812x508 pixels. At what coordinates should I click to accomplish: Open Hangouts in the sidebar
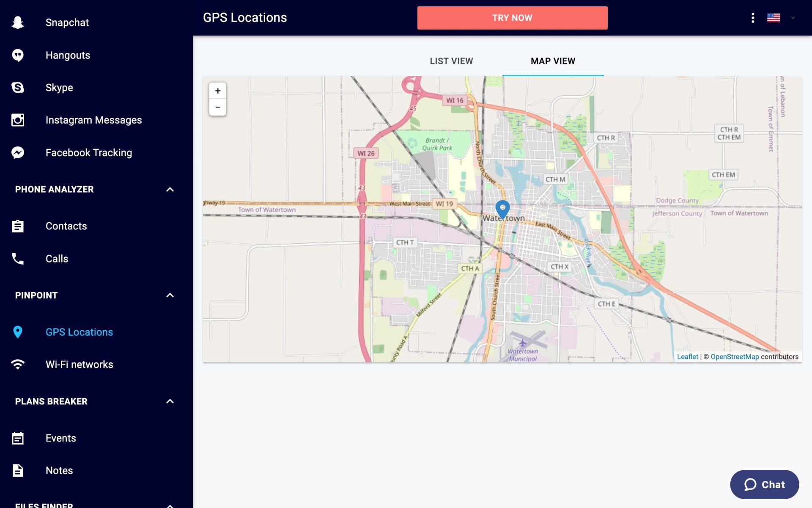coord(96,55)
